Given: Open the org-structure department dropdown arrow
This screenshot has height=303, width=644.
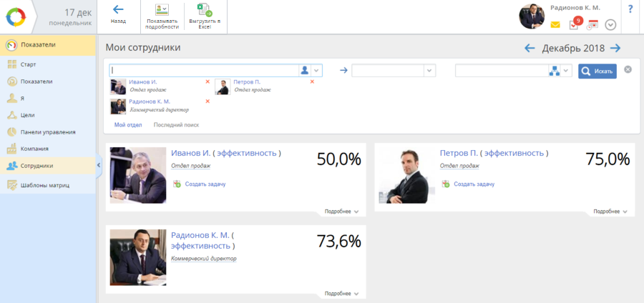Looking at the screenshot, I should (x=567, y=71).
